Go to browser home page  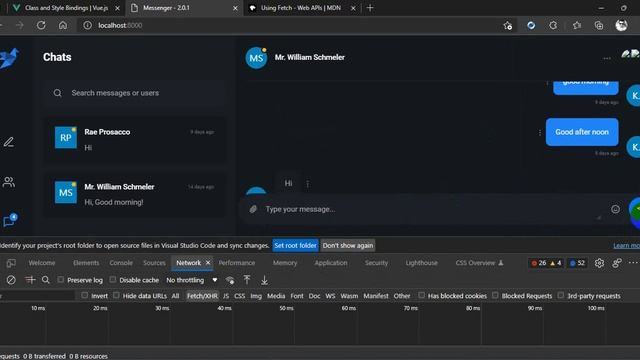[63, 25]
